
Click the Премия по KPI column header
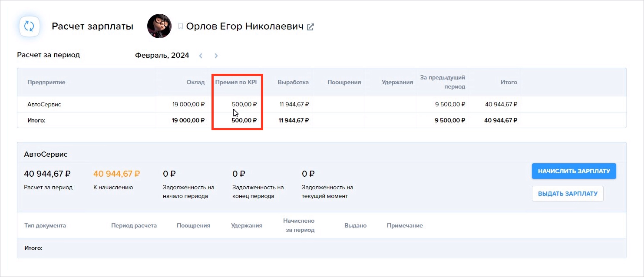click(x=236, y=82)
